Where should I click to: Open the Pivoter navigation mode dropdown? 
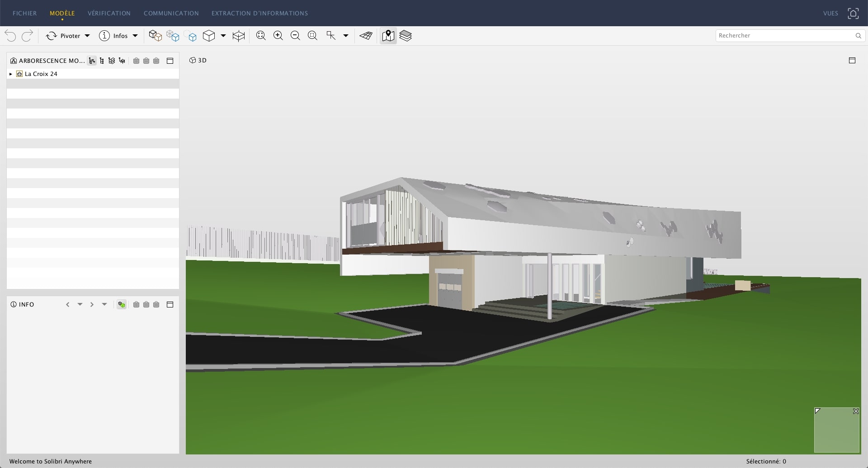(87, 36)
